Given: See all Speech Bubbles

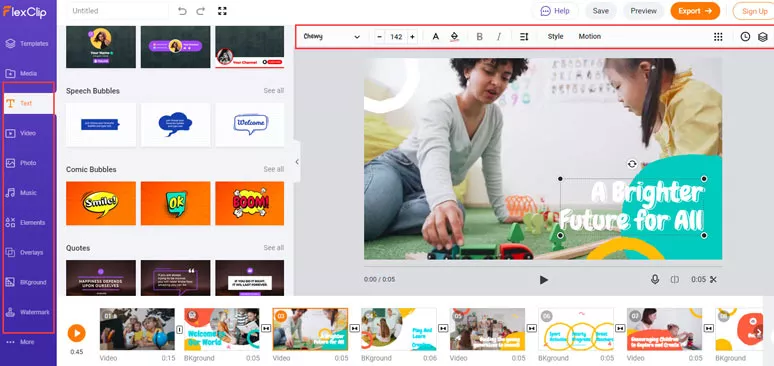Looking at the screenshot, I should [273, 91].
